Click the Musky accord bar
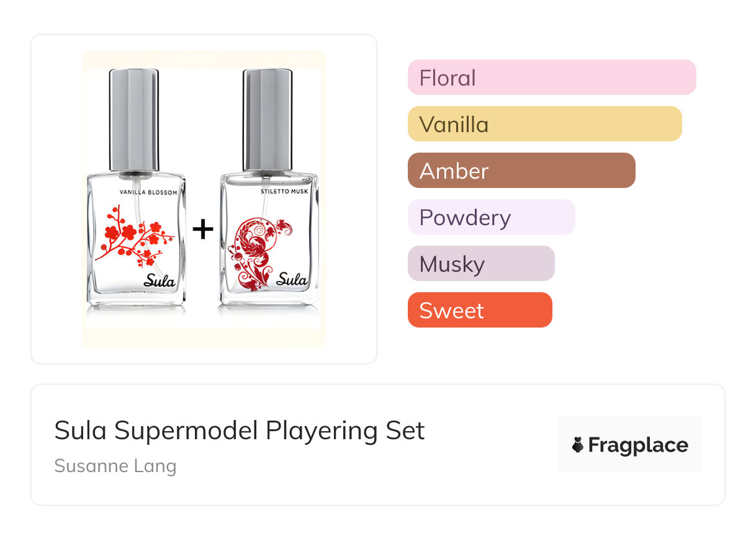This screenshot has height=536, width=756. 480,264
